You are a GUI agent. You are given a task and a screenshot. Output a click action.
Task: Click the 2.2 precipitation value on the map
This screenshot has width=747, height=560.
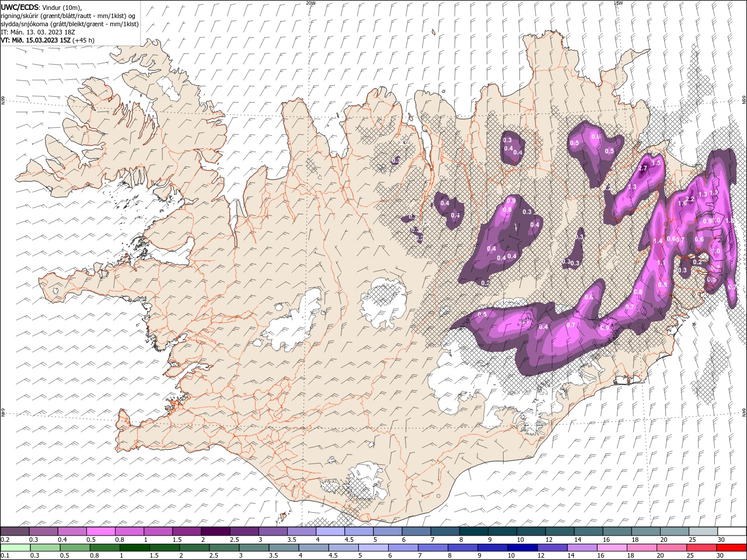pyautogui.click(x=690, y=199)
